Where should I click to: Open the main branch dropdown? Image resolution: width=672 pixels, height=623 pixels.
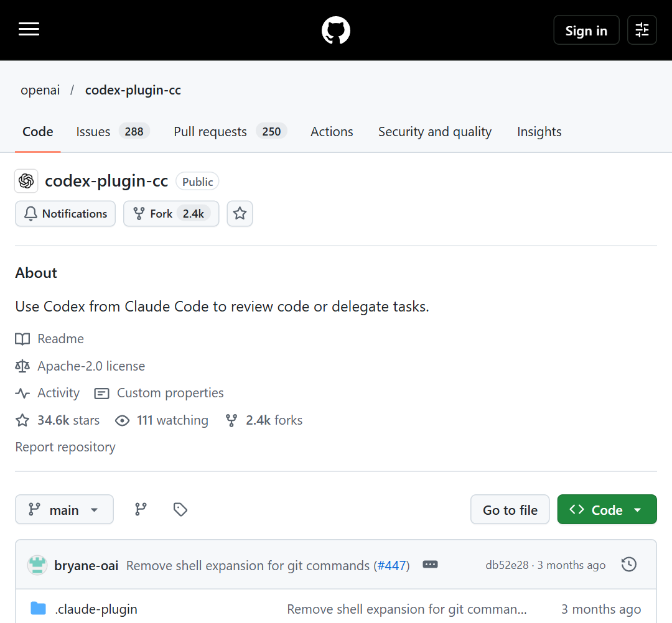point(64,509)
